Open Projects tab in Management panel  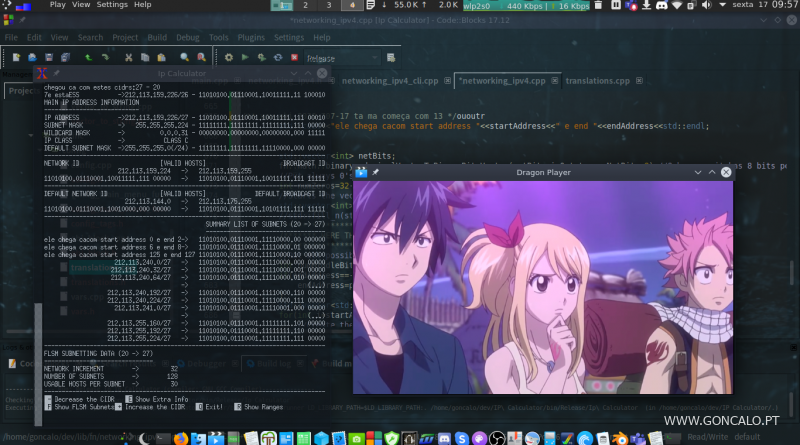tap(21, 91)
